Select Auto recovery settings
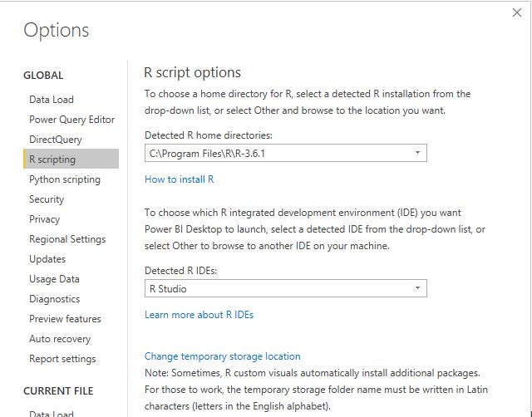This screenshot has height=417, width=532. 60,339
